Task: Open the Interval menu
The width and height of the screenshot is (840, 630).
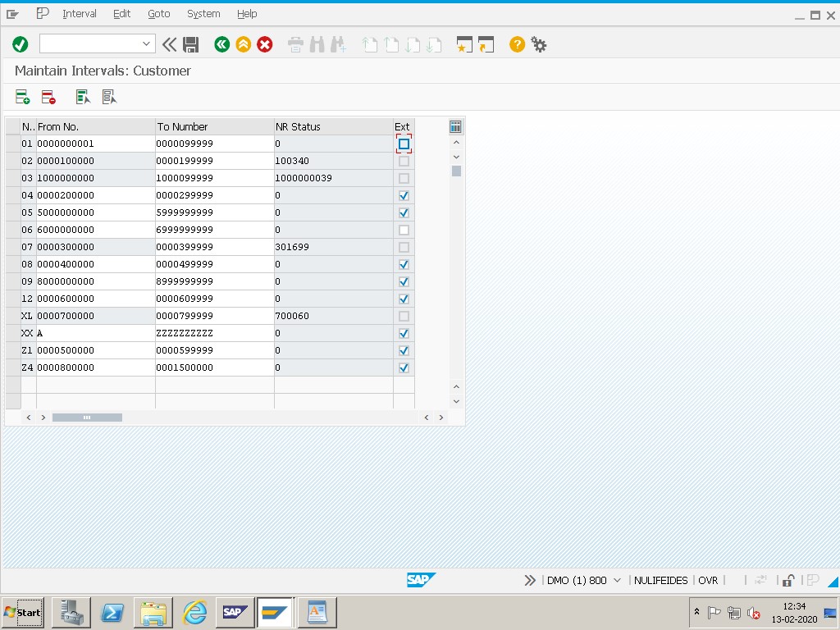Action: pyautogui.click(x=80, y=14)
